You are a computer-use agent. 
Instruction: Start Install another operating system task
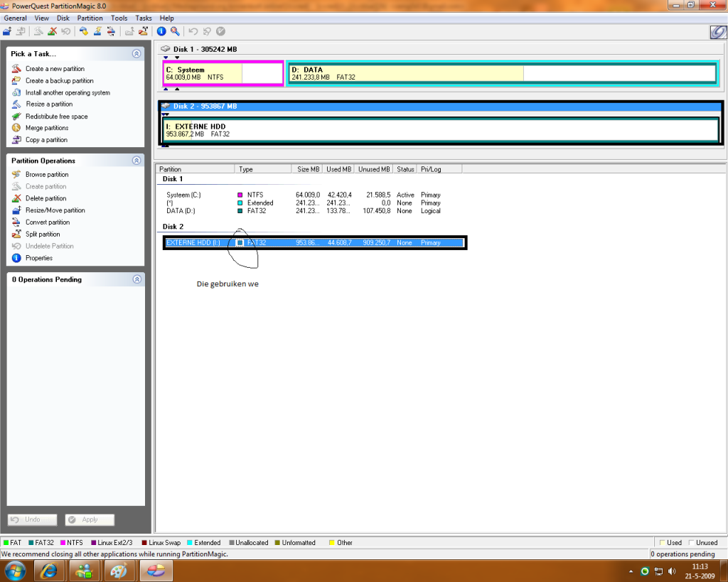[x=68, y=93]
